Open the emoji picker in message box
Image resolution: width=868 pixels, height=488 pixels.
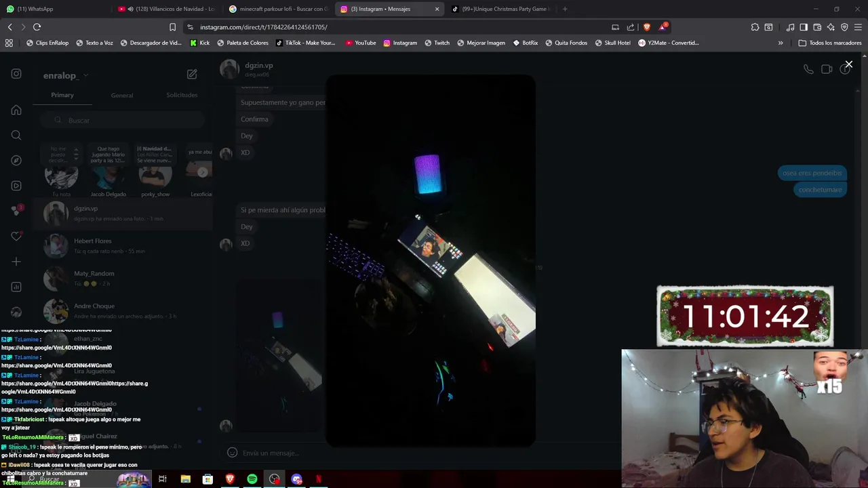(232, 453)
